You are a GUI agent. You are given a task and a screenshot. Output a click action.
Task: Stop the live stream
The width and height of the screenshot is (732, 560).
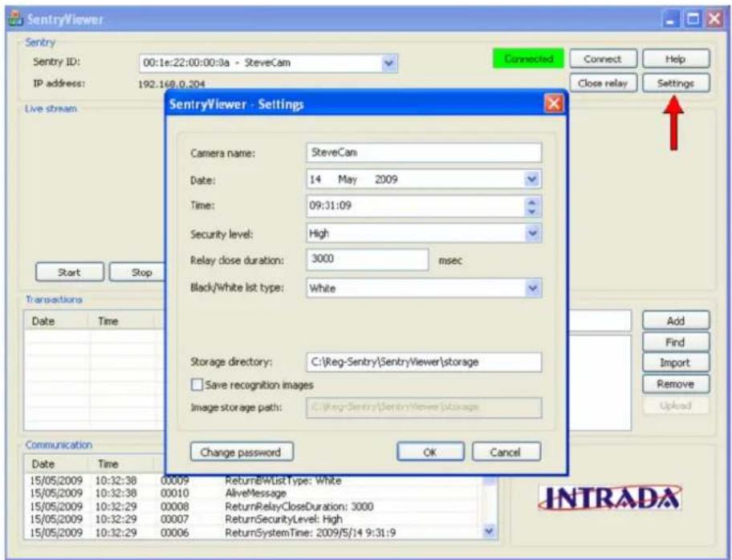(x=138, y=272)
